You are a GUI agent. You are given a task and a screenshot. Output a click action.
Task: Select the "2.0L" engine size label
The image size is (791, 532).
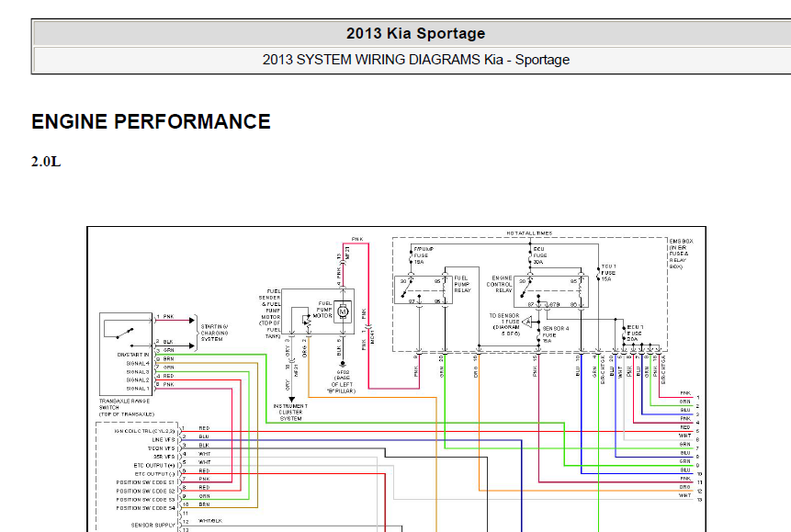[x=46, y=162]
